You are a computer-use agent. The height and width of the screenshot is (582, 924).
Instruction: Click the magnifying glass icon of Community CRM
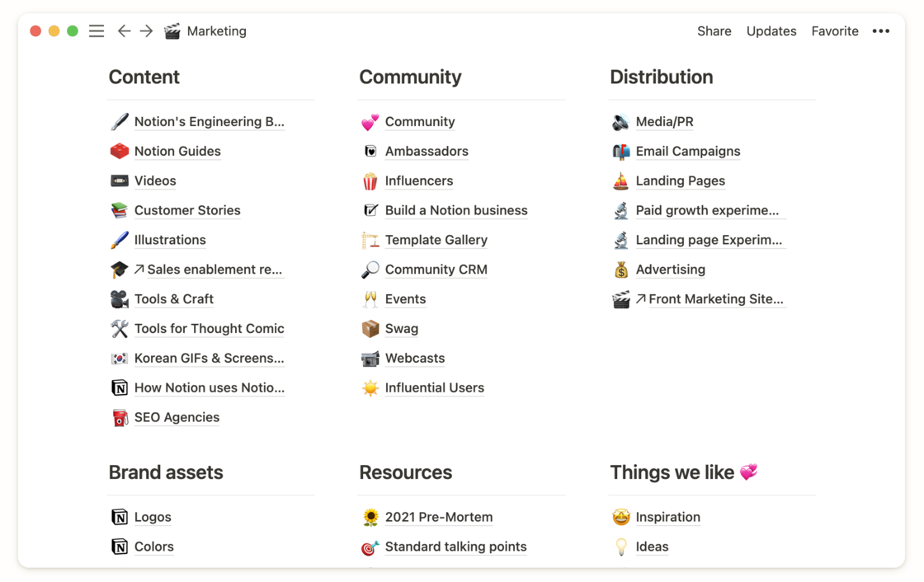[x=370, y=270]
